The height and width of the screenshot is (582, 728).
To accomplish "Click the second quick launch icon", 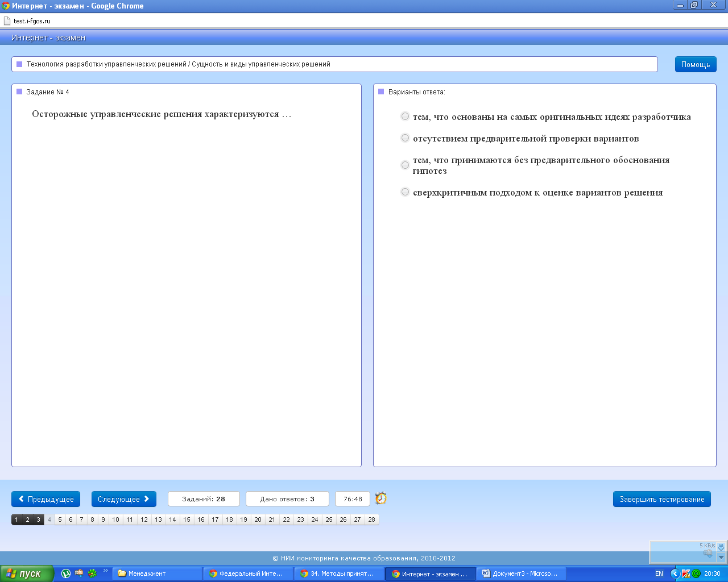I will pyautogui.click(x=79, y=573).
